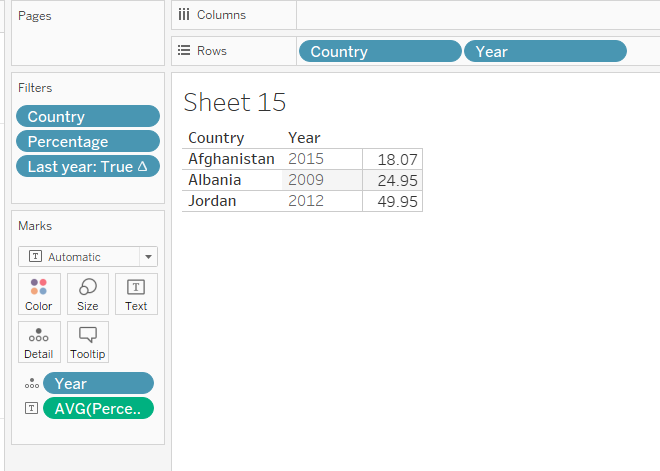Click the Rows shelf icon

pyautogui.click(x=183, y=51)
